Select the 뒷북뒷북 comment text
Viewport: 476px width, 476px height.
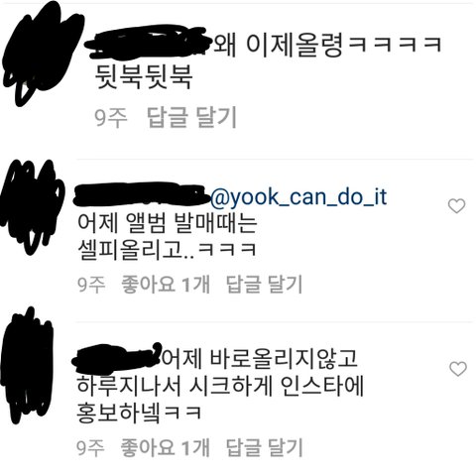coord(144,76)
